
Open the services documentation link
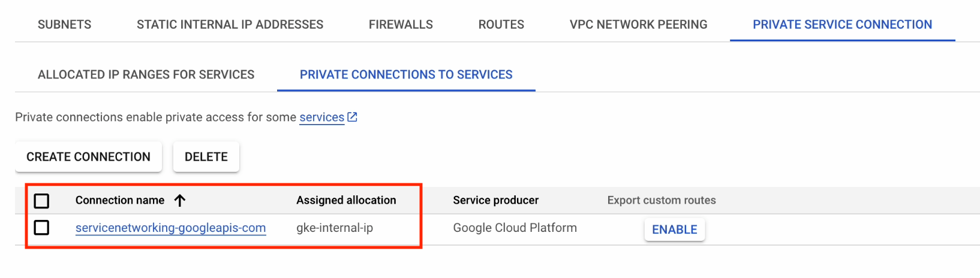[321, 117]
